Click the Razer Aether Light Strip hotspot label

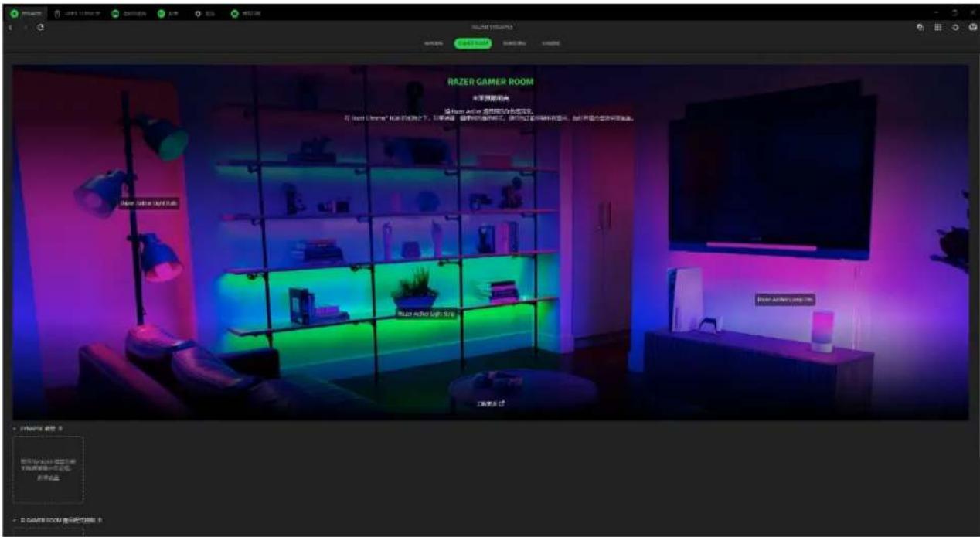[427, 314]
